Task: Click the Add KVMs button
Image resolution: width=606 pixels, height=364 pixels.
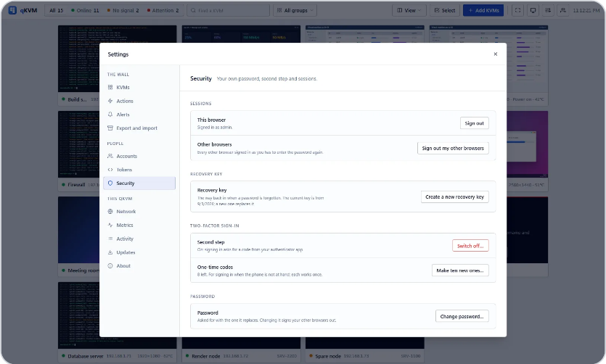Action: [483, 10]
